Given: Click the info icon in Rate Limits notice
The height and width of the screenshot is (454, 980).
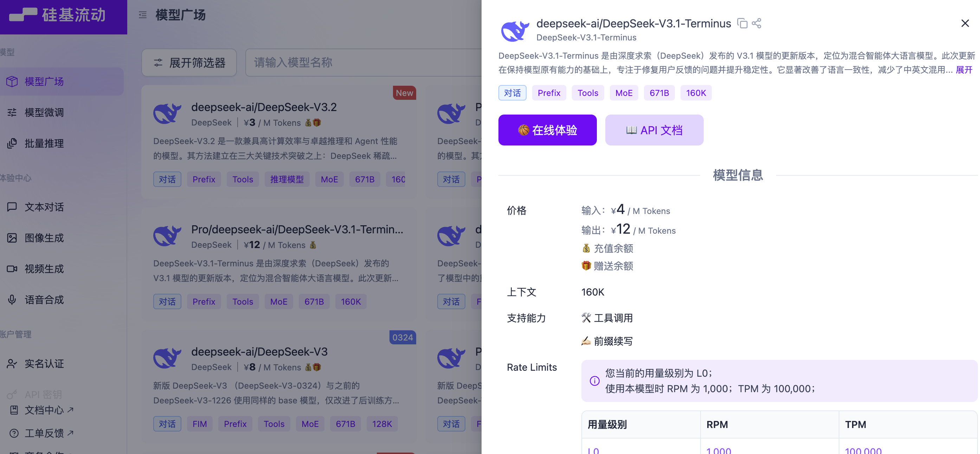Looking at the screenshot, I should point(594,381).
